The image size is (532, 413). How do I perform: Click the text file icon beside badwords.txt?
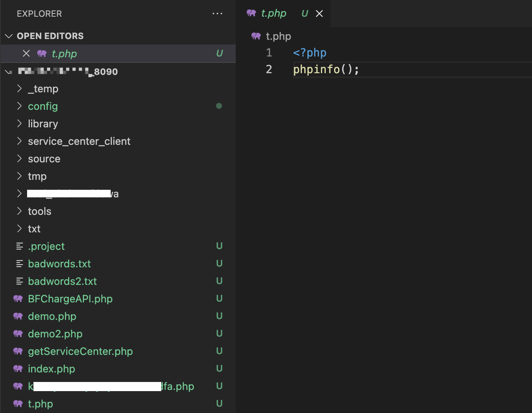(19, 264)
